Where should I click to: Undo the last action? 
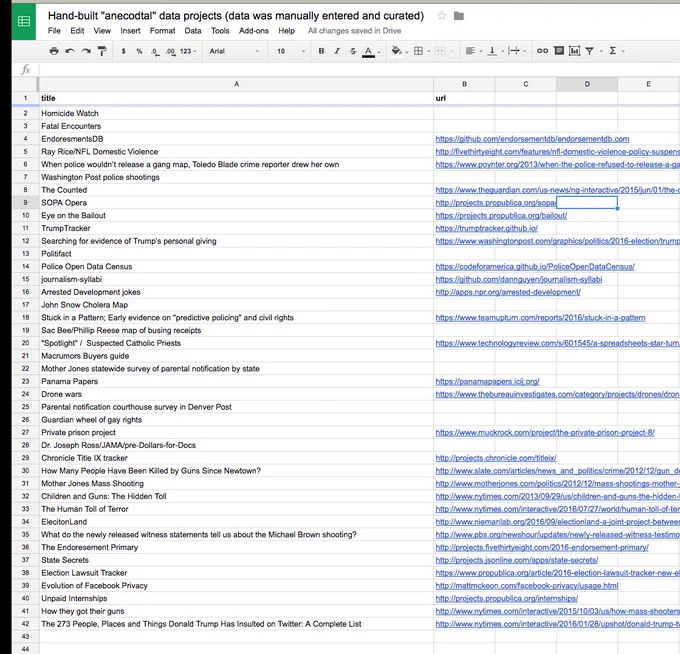click(x=70, y=51)
